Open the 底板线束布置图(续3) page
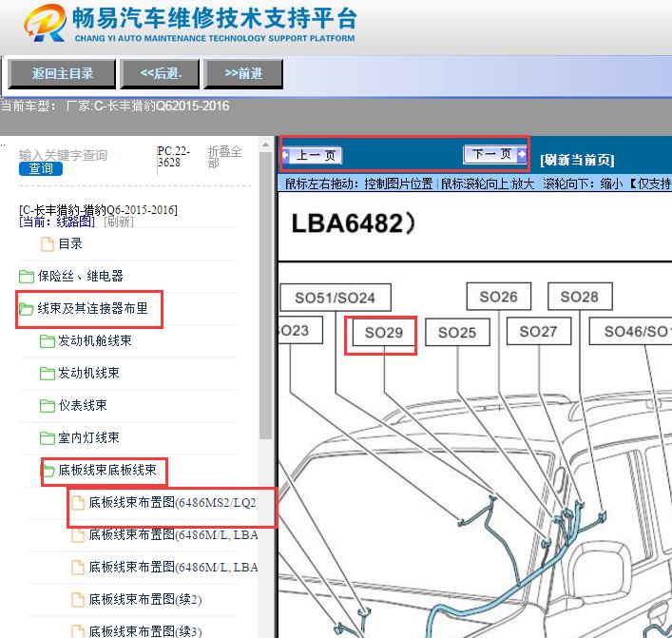Image resolution: width=672 pixels, height=638 pixels. click(145, 631)
